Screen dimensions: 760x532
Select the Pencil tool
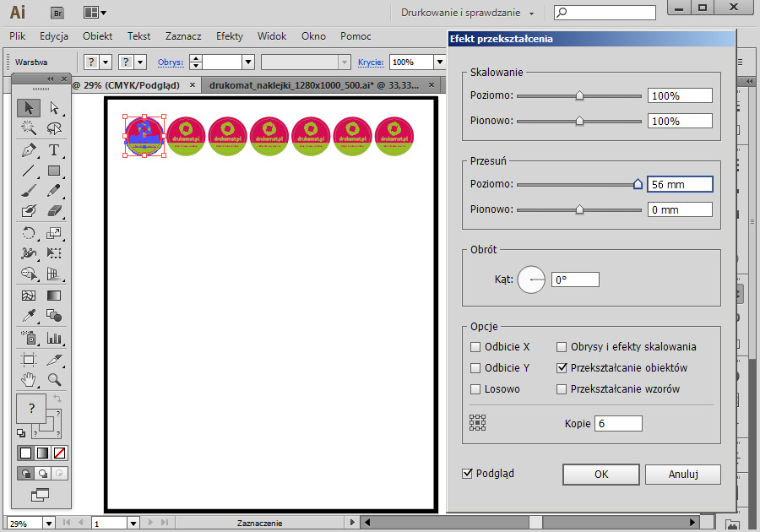click(x=54, y=191)
